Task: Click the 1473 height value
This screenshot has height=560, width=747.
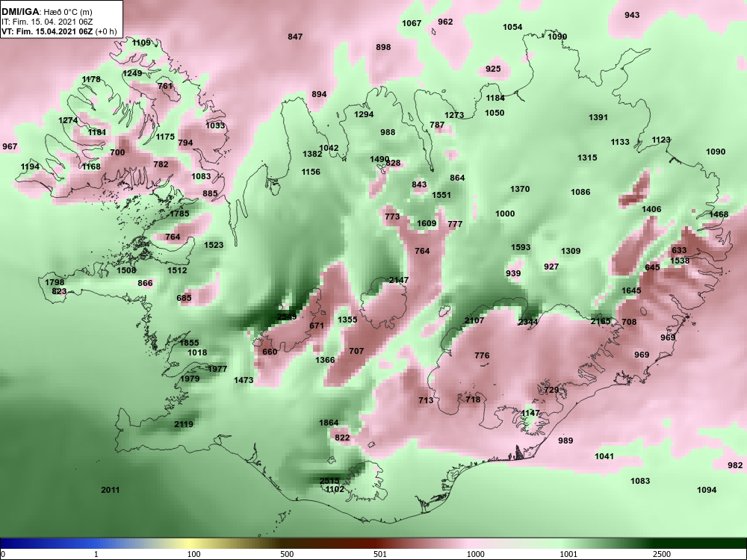Action: [x=244, y=380]
